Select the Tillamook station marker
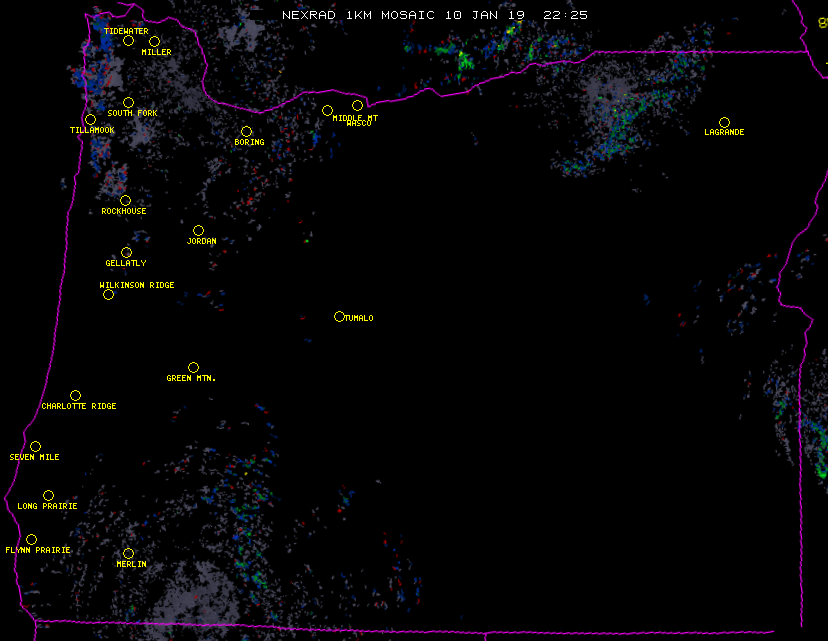828x641 pixels. [x=90, y=120]
